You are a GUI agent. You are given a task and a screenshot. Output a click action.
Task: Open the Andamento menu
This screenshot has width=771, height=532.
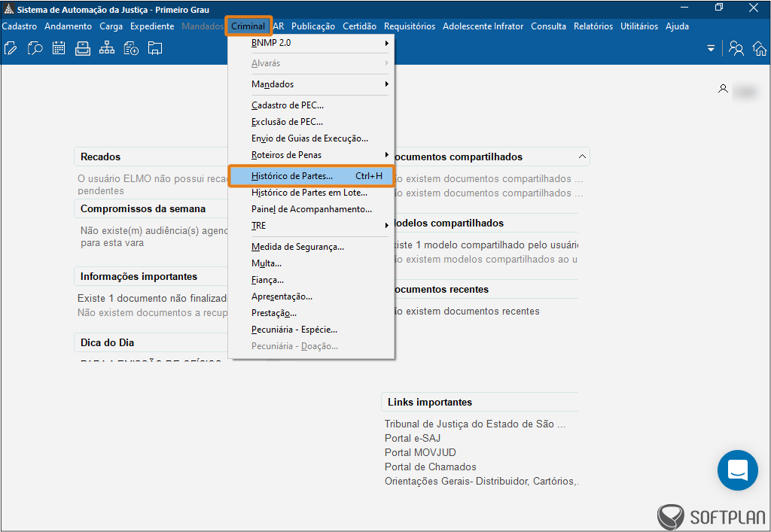[x=69, y=26]
